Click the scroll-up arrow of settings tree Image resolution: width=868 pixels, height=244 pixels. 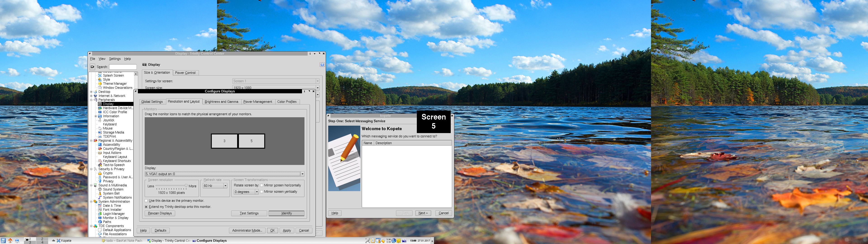(136, 74)
